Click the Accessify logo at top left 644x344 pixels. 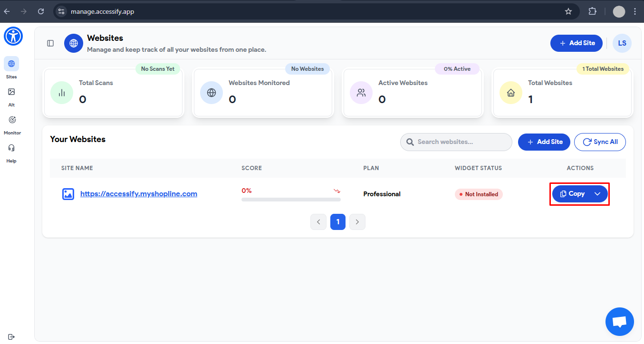[13, 36]
